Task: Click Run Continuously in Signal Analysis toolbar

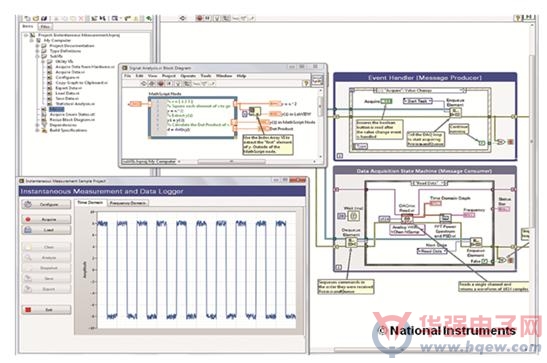Action: [x=152, y=83]
